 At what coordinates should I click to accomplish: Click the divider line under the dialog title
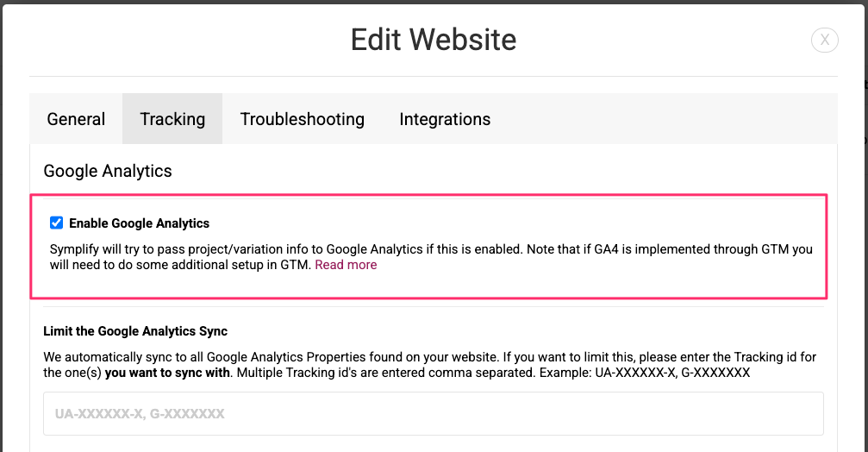tap(434, 77)
